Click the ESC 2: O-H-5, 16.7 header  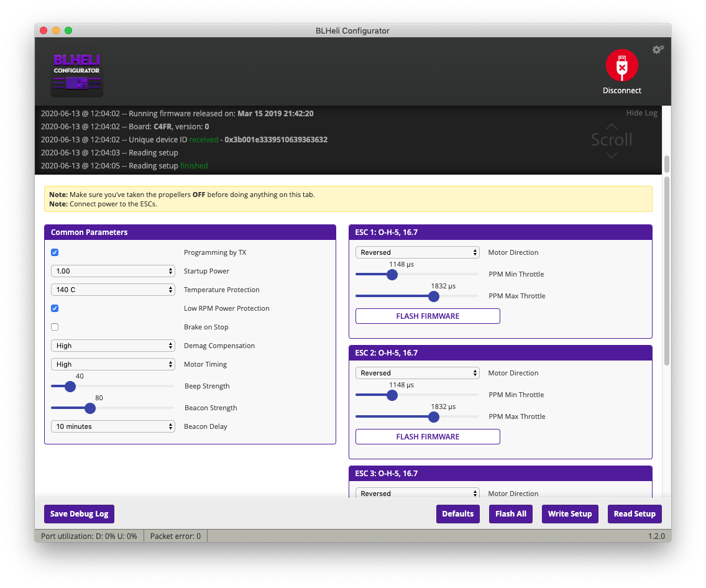(x=501, y=353)
